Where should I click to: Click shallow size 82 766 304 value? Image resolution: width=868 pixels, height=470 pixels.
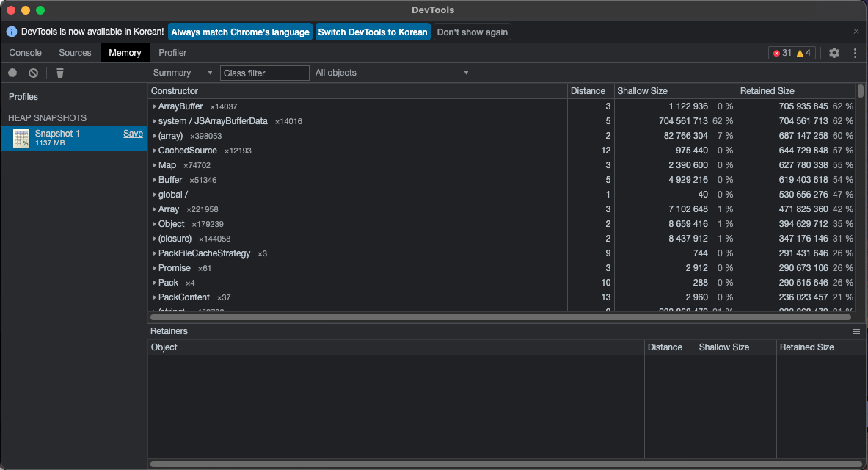click(x=685, y=136)
